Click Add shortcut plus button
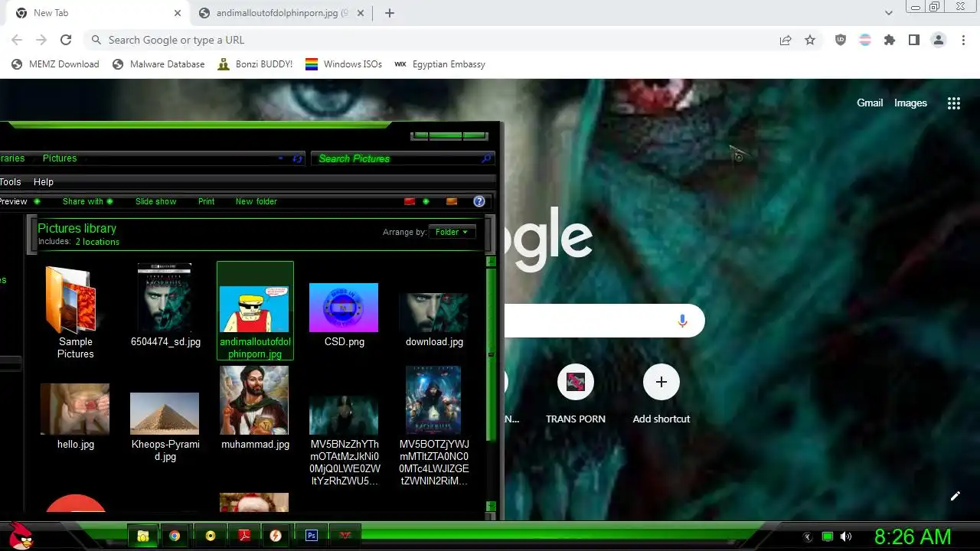 [x=661, y=382]
